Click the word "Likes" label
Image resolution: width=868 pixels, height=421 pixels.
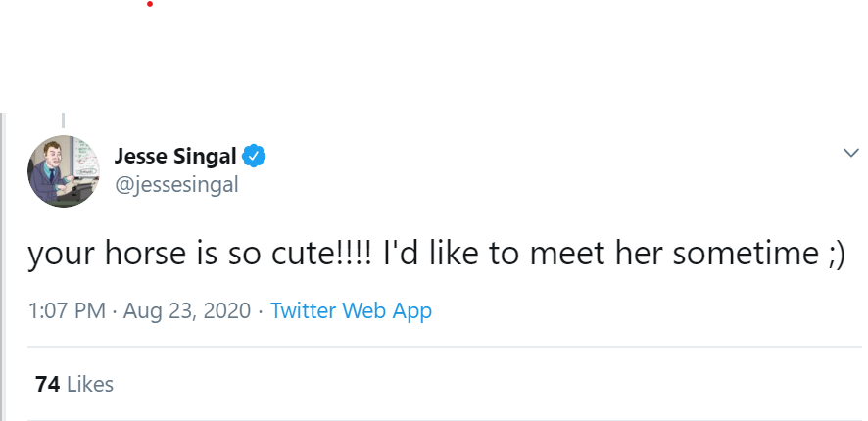pyautogui.click(x=90, y=384)
